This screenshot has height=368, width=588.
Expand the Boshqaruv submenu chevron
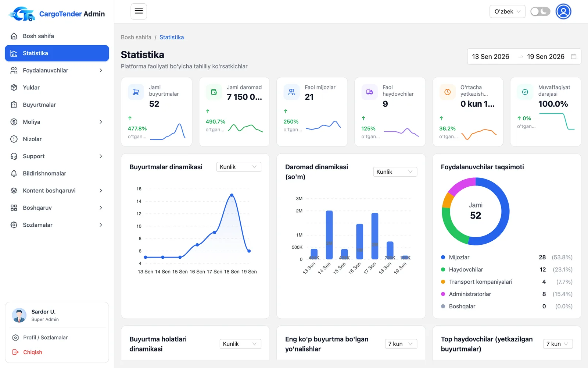click(x=101, y=208)
